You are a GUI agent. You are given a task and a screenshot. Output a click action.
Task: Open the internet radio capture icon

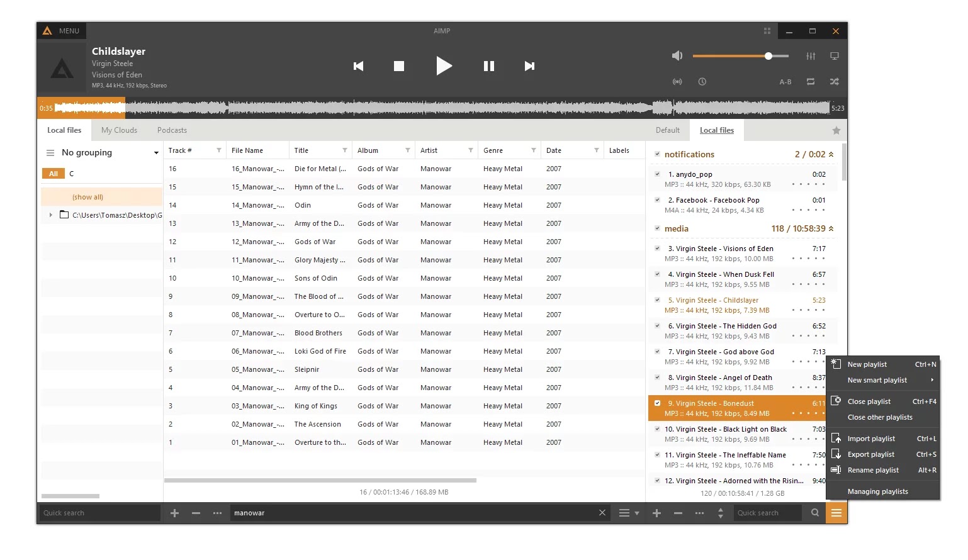[x=677, y=82]
